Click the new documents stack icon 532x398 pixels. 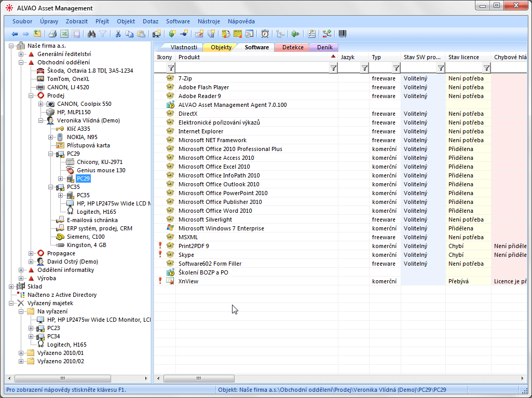tap(211, 34)
